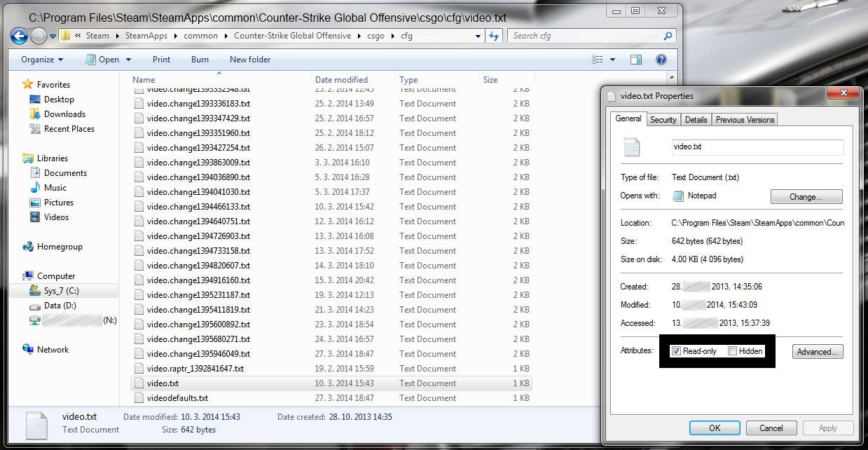
Task: Click Print in the Explorer toolbar
Action: click(x=162, y=60)
